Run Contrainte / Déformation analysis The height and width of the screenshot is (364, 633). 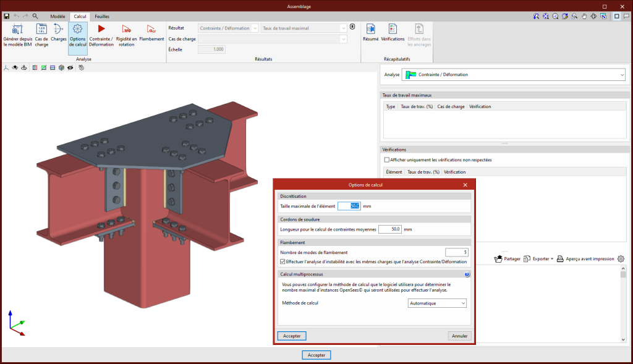click(101, 34)
